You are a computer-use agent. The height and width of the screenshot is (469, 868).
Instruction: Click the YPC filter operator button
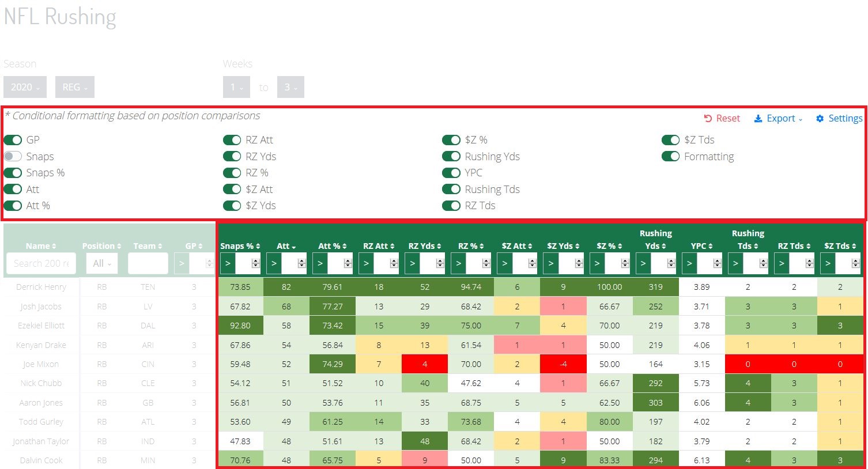tap(689, 263)
